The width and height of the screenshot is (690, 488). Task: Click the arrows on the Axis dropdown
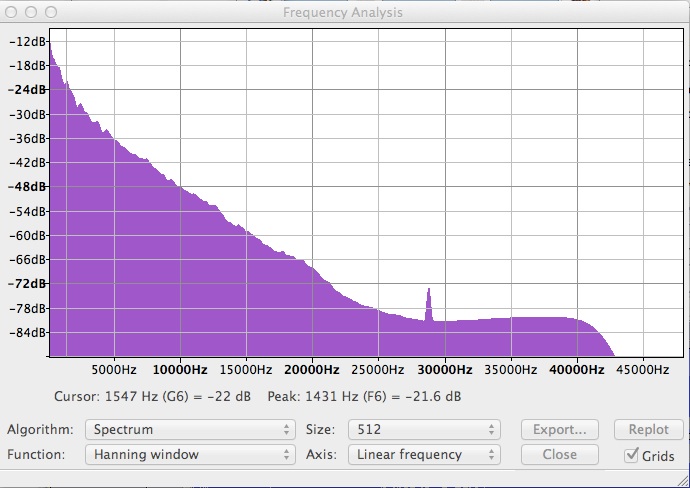(492, 455)
